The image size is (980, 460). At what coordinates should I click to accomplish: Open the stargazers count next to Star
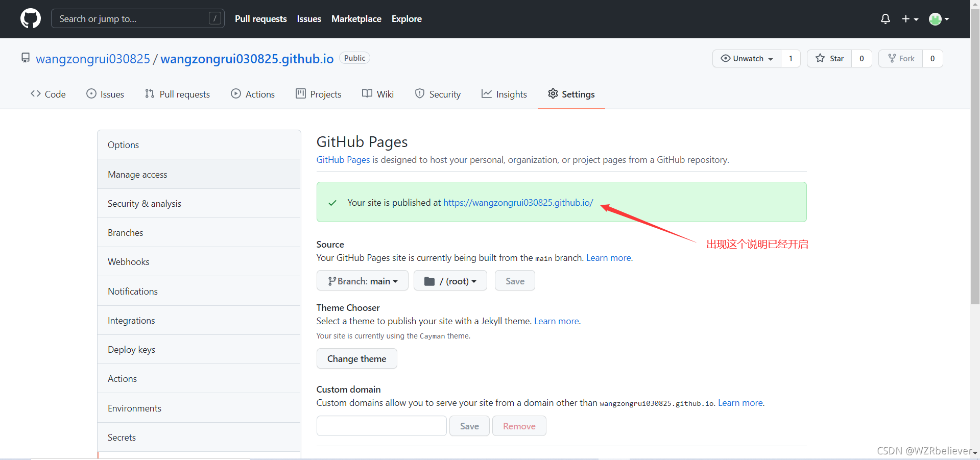[x=862, y=58]
